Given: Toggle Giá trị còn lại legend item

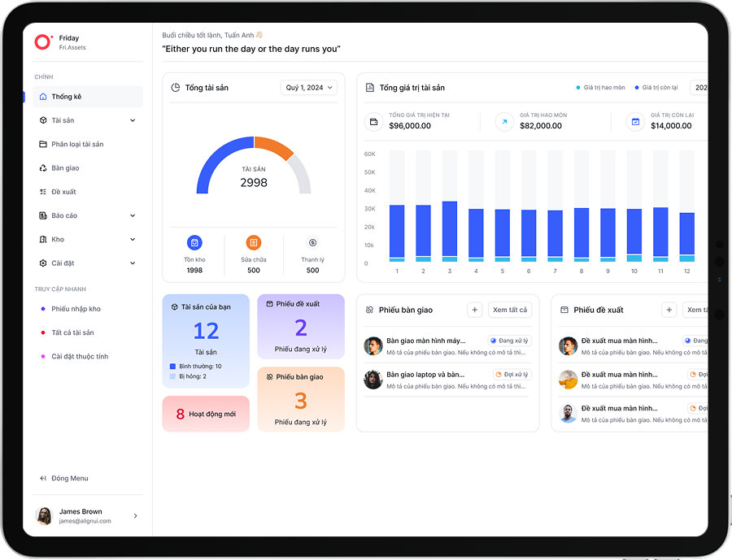Looking at the screenshot, I should point(656,88).
